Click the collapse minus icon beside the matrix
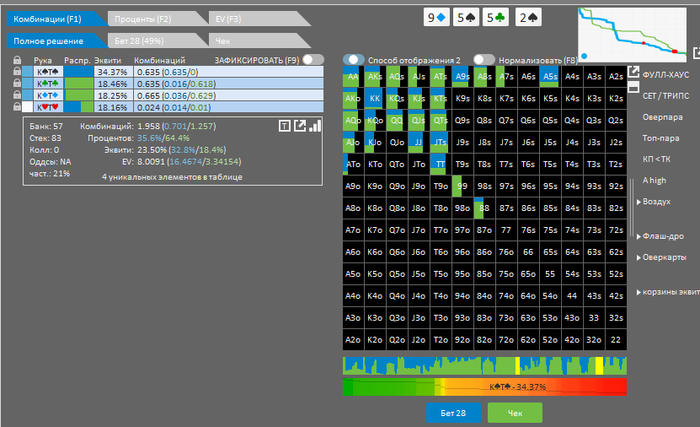 pyautogui.click(x=633, y=88)
